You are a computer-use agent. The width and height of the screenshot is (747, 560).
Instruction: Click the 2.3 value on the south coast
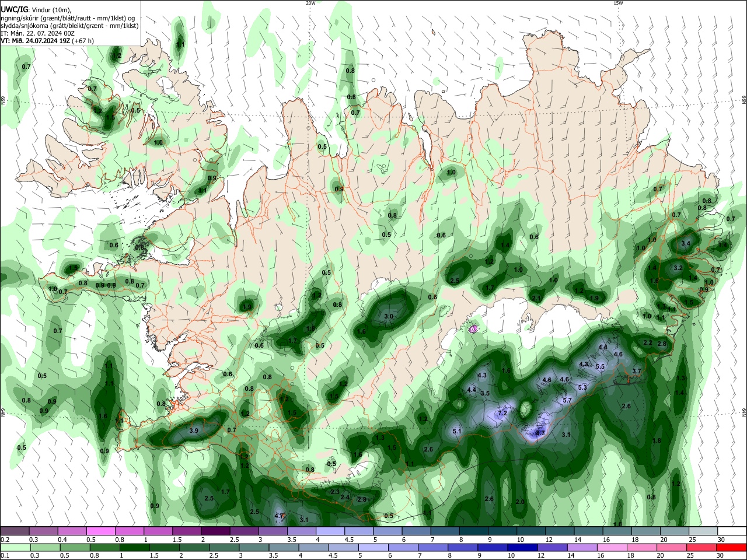pyautogui.click(x=335, y=492)
